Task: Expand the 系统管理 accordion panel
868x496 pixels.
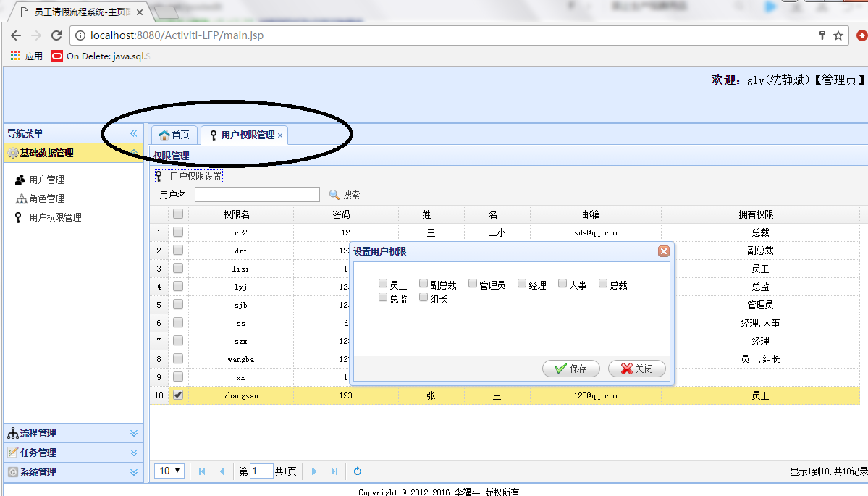Action: coord(74,472)
